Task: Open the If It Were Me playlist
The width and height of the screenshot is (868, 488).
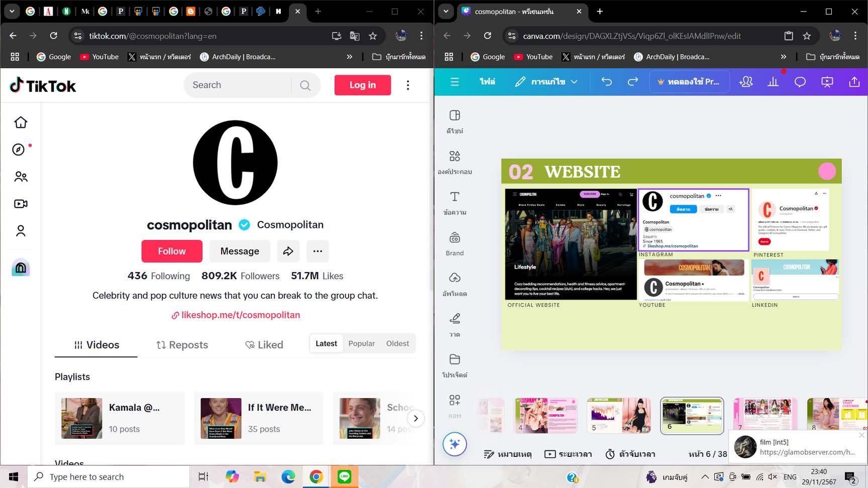Action: (x=259, y=418)
